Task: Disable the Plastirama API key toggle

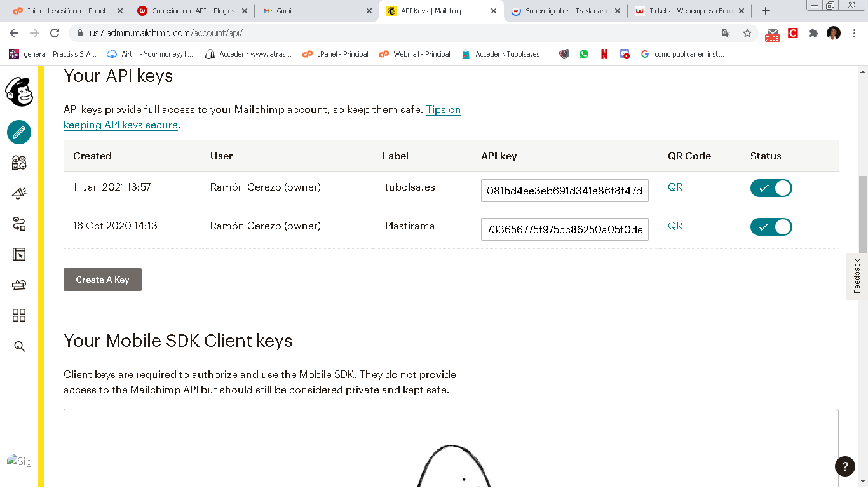Action: pos(771,227)
